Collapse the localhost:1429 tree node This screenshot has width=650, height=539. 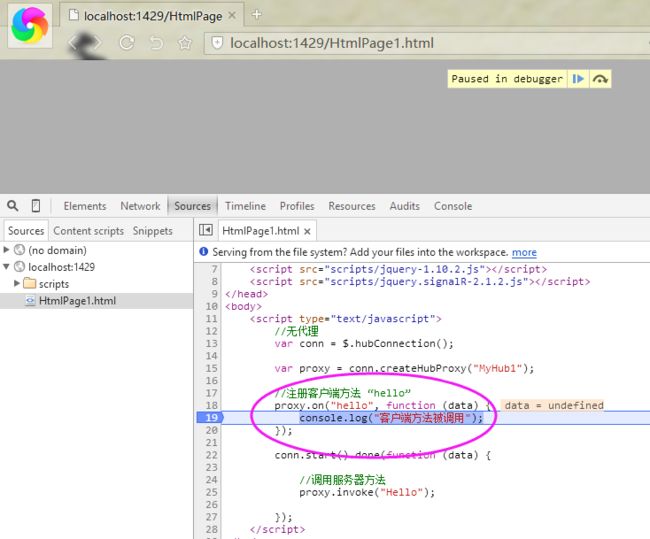point(6,267)
